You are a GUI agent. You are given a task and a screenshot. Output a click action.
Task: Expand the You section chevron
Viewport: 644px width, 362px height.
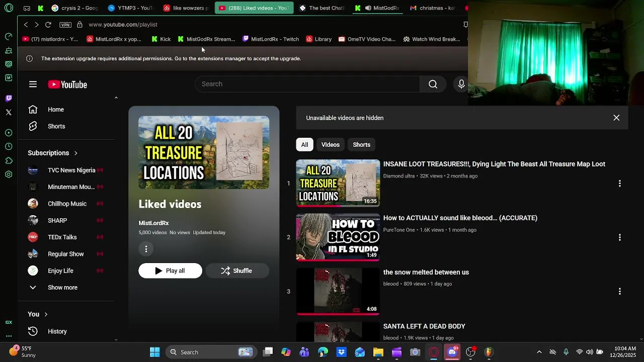[x=46, y=314]
